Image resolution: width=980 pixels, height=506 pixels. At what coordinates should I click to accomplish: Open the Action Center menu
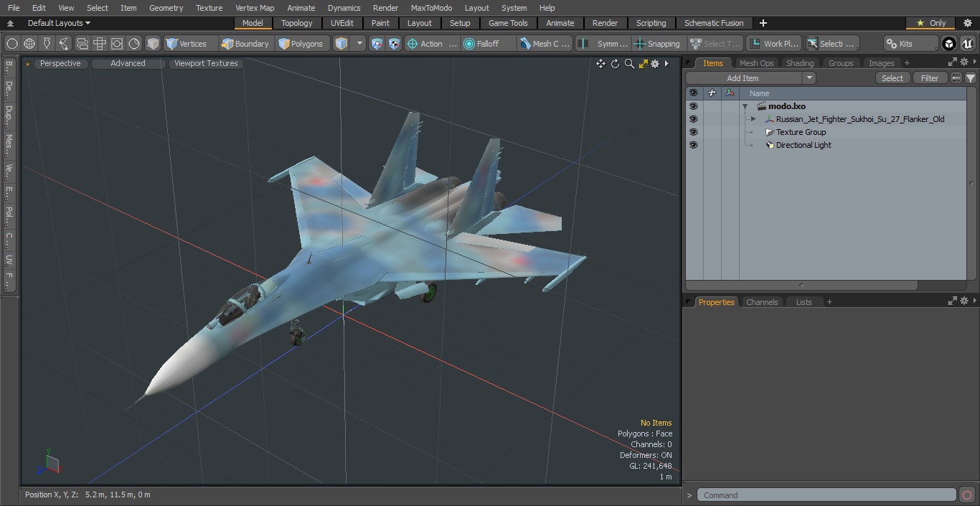[x=432, y=44]
